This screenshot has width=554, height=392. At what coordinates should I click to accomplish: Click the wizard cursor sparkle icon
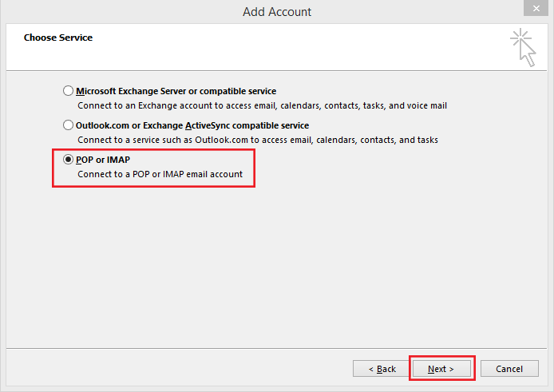(x=523, y=47)
